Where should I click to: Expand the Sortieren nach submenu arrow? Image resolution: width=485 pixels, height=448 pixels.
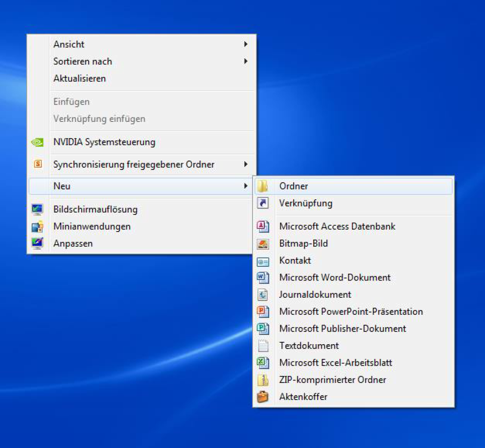coord(246,62)
